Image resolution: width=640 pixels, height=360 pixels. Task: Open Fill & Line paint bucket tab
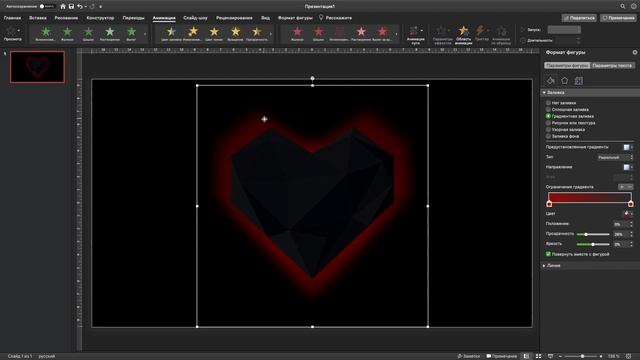[551, 81]
